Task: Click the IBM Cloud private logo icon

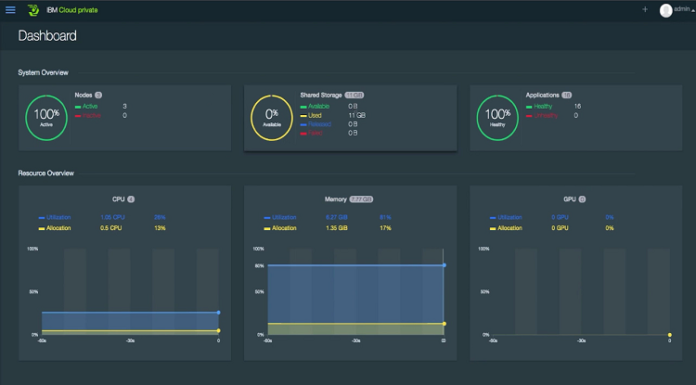Action: tap(33, 10)
